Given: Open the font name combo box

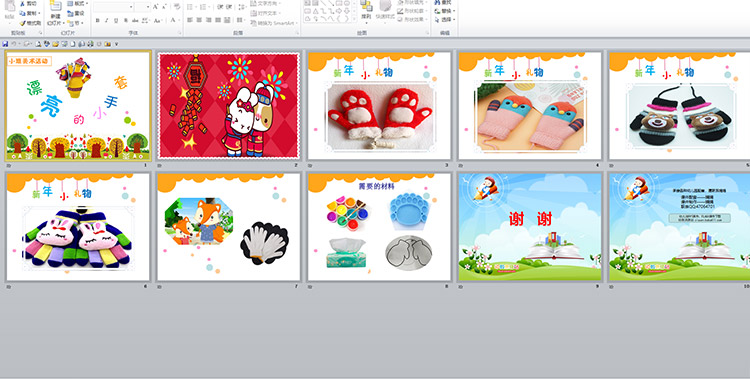Looking at the screenshot, I should tap(114, 7).
